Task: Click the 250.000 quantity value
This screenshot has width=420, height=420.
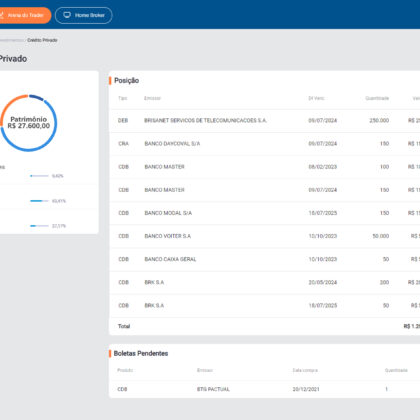Action: click(379, 120)
